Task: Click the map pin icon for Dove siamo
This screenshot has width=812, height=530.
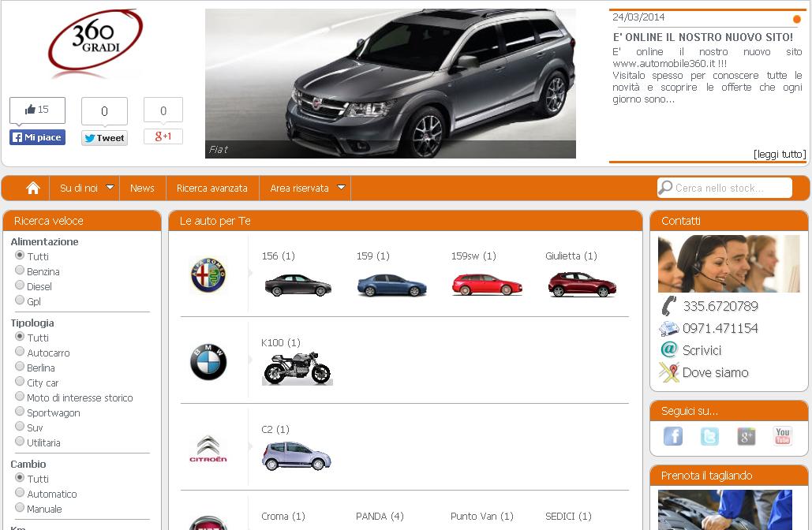Action: (x=668, y=372)
